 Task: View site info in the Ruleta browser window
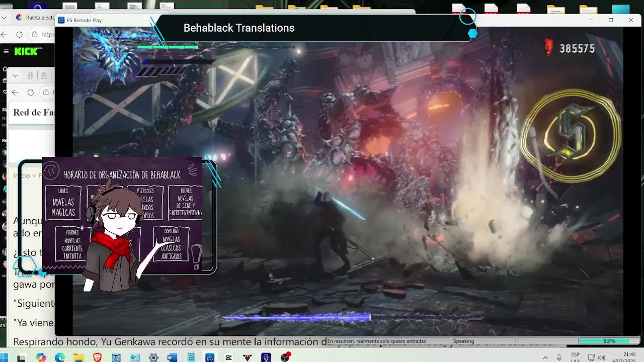35,35
